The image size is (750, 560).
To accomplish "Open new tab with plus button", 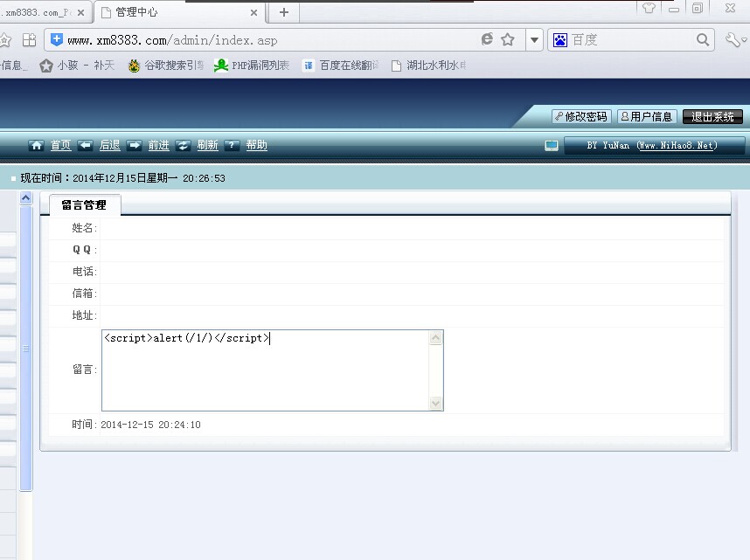I will pos(284,12).
